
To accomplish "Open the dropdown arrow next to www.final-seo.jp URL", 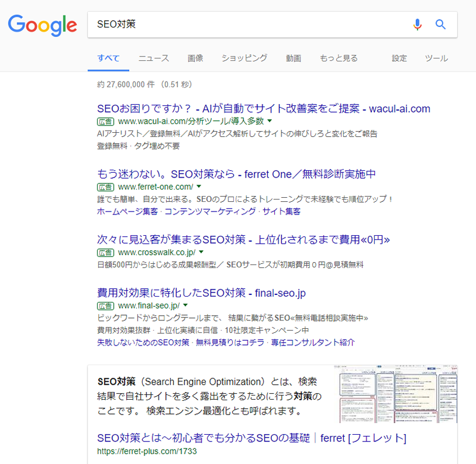I will [x=184, y=306].
